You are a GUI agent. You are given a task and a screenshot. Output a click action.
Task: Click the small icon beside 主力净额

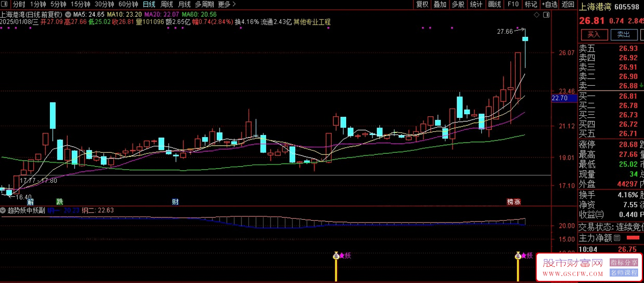[617, 237]
